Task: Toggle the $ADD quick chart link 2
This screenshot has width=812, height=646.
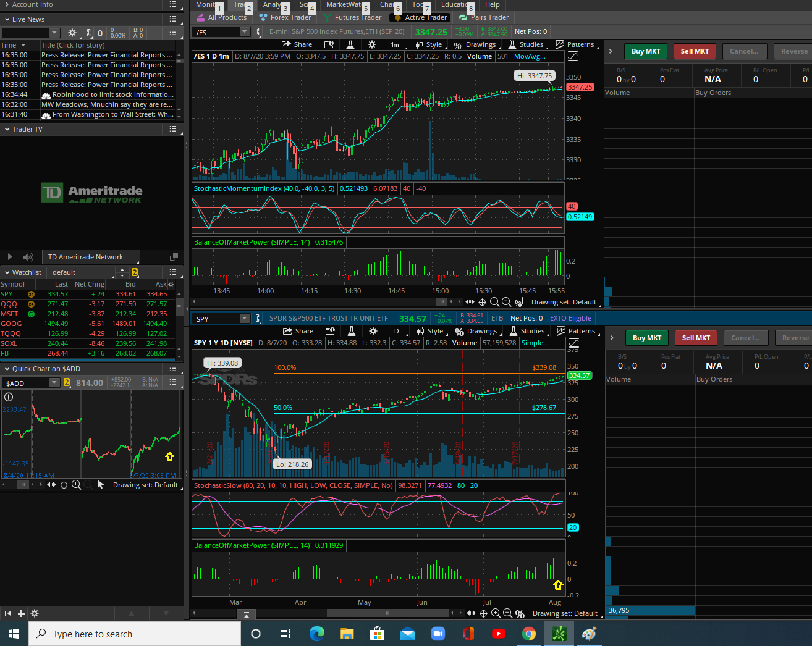Action: 67,382
